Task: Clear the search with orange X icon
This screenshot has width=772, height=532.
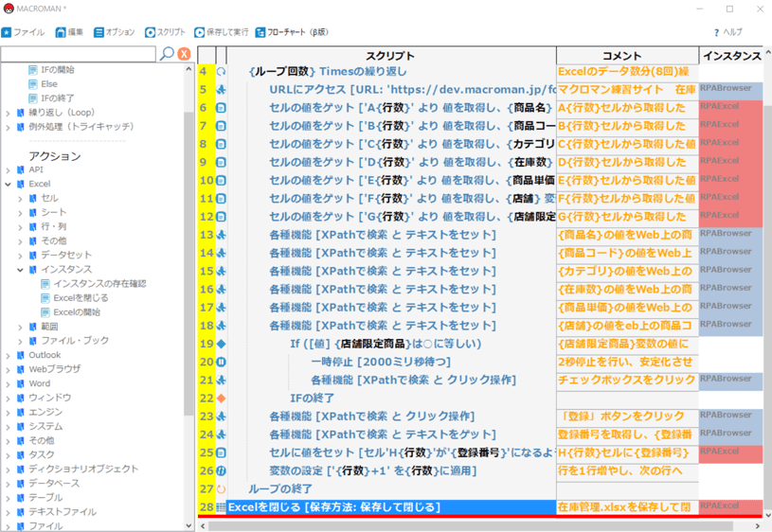Action: [x=184, y=54]
